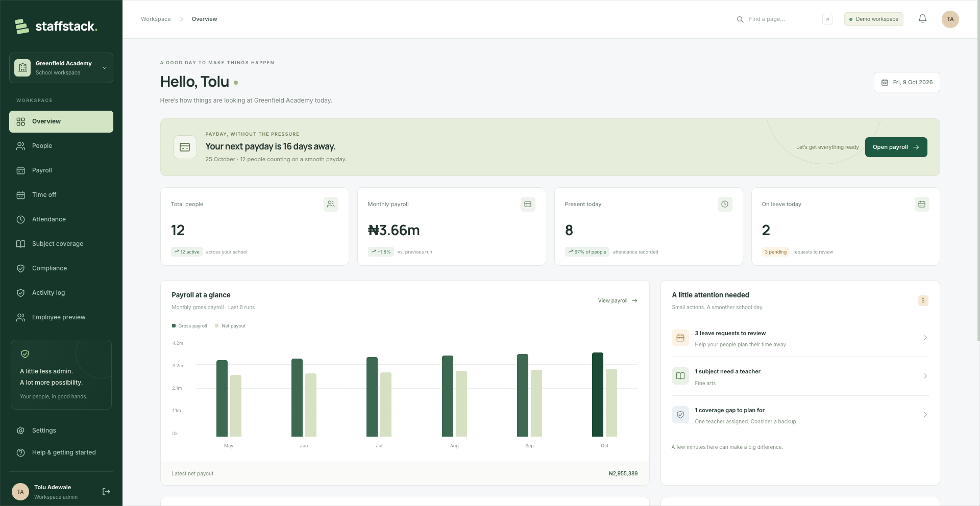Open the notifications bell
Viewport: 980px width, 506px height.
922,19
